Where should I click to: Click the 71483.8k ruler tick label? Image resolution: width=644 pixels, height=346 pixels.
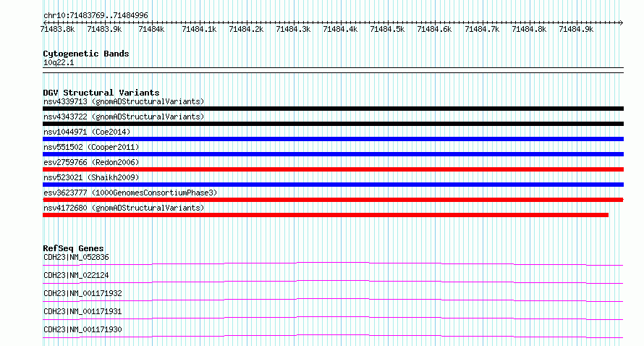coord(57,29)
